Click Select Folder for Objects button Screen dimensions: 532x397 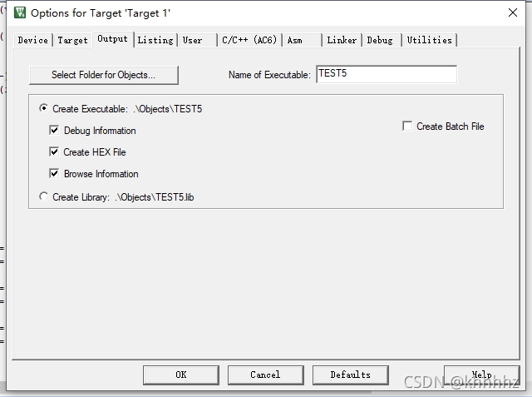pos(103,75)
